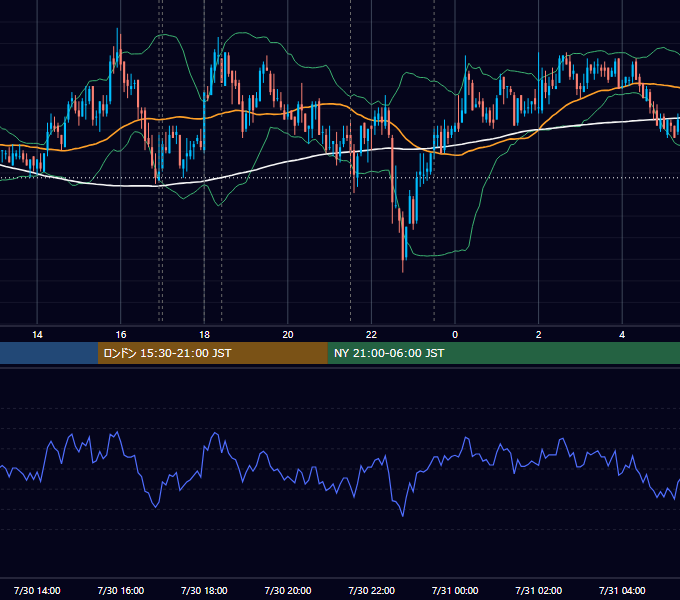Click the 2 hour label on price chart axis
This screenshot has width=680, height=600.
539,335
